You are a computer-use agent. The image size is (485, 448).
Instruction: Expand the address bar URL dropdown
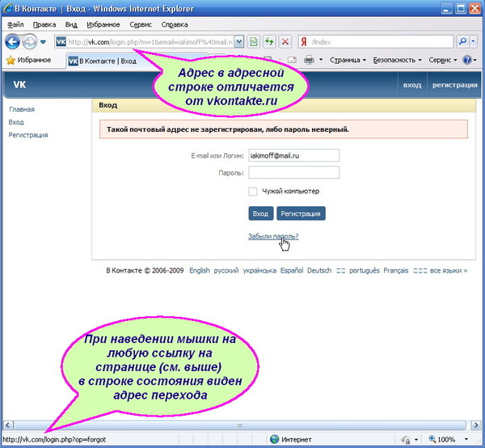pyautogui.click(x=238, y=42)
